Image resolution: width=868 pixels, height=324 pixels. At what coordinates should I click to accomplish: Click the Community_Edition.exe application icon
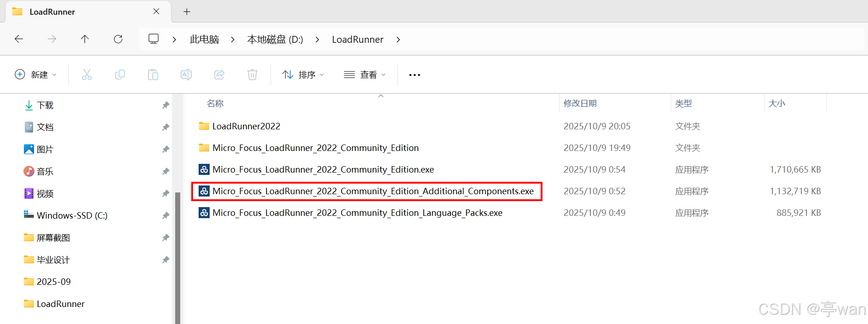click(204, 169)
